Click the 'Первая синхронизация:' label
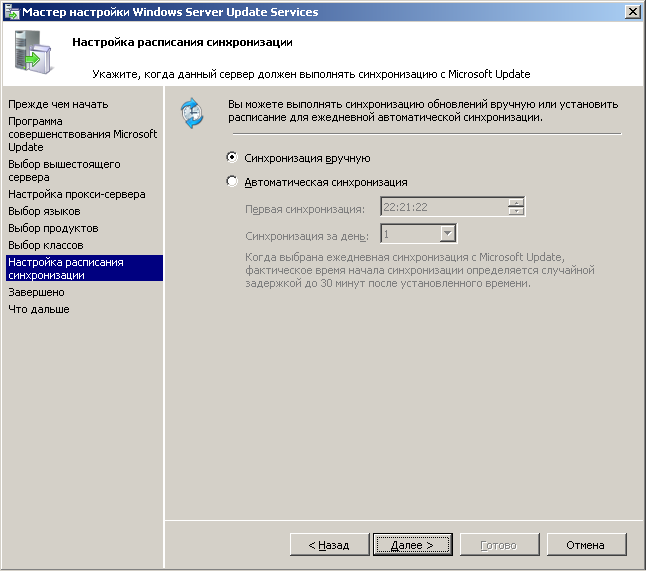This screenshot has height=571, width=646. (305, 209)
